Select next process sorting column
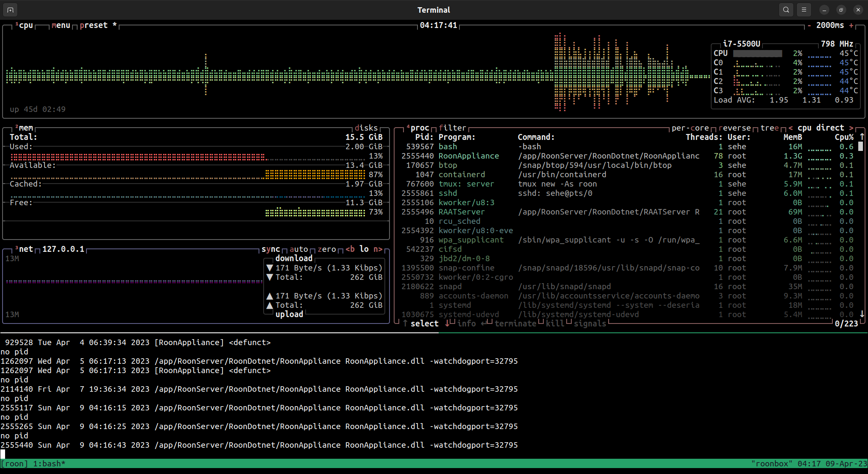This screenshot has width=868, height=474. 851,128
